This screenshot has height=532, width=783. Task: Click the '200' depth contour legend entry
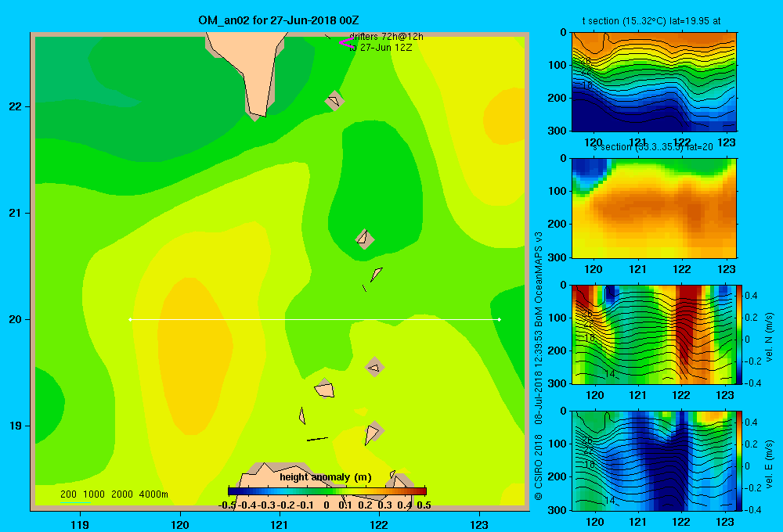tap(68, 494)
